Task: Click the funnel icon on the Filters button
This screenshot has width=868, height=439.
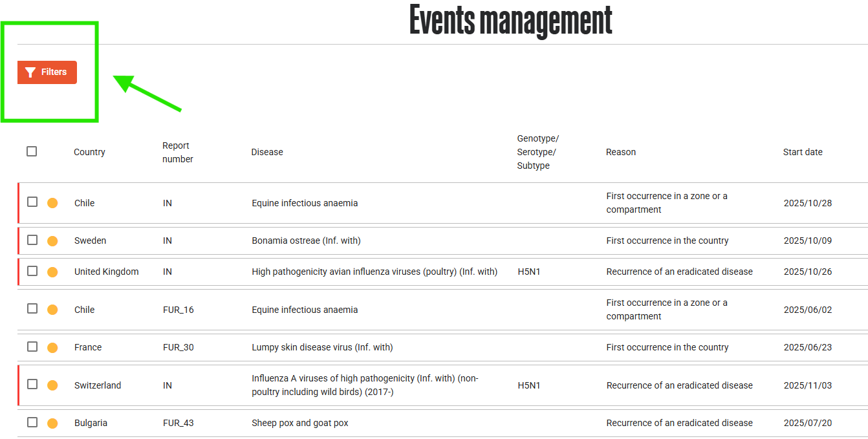Action: tap(30, 72)
